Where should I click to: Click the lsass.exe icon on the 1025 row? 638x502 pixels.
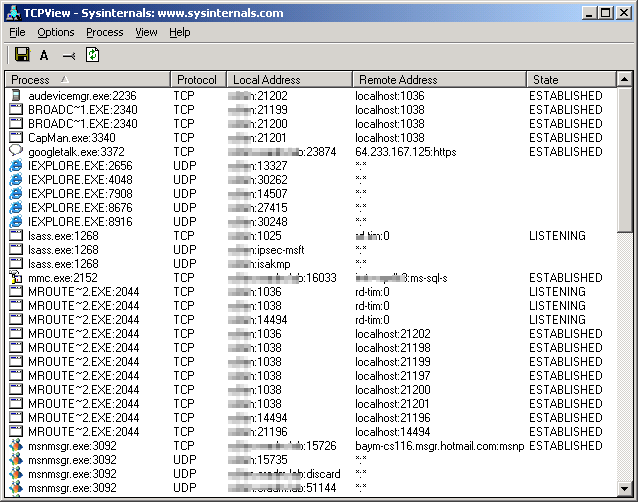(16, 235)
